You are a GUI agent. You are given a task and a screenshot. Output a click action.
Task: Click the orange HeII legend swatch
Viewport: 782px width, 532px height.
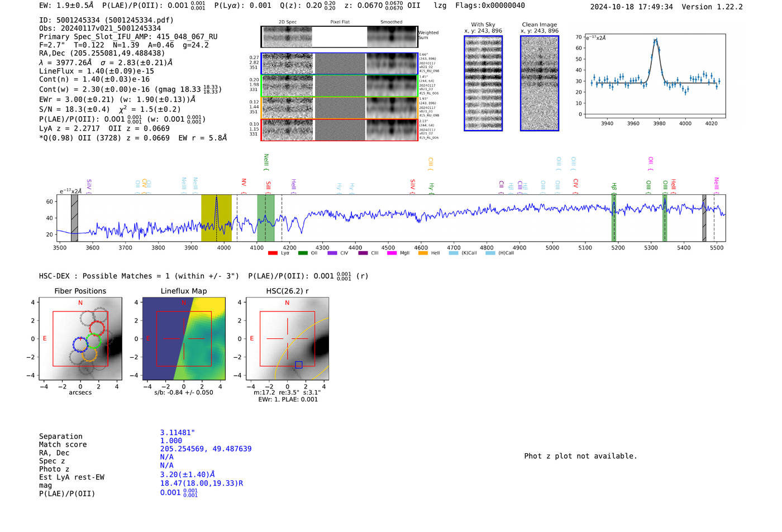click(x=423, y=253)
